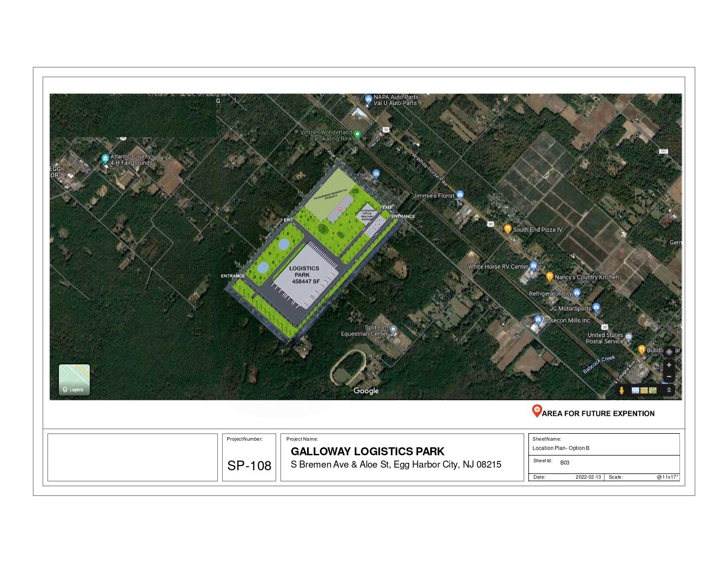Click the Vintner Wonderland Ice Skating Rink pin
The image size is (728, 563).
(357, 134)
